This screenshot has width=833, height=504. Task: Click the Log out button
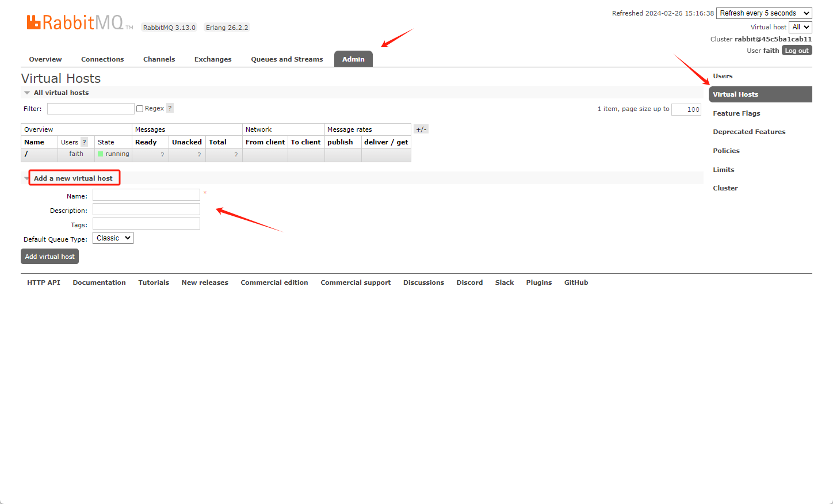[x=797, y=51]
